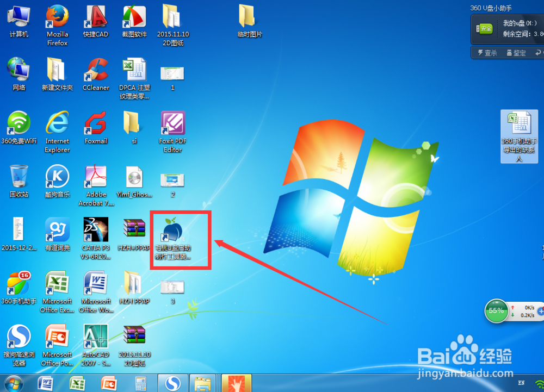Select the 截图软件 shortcut icon
This screenshot has width=544, height=392.
coord(134,22)
